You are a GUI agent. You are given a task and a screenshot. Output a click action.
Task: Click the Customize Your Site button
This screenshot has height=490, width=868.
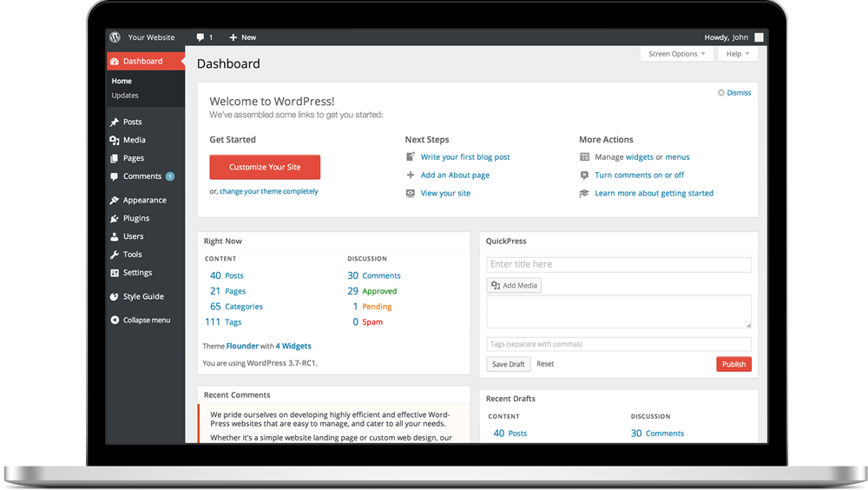(x=265, y=167)
